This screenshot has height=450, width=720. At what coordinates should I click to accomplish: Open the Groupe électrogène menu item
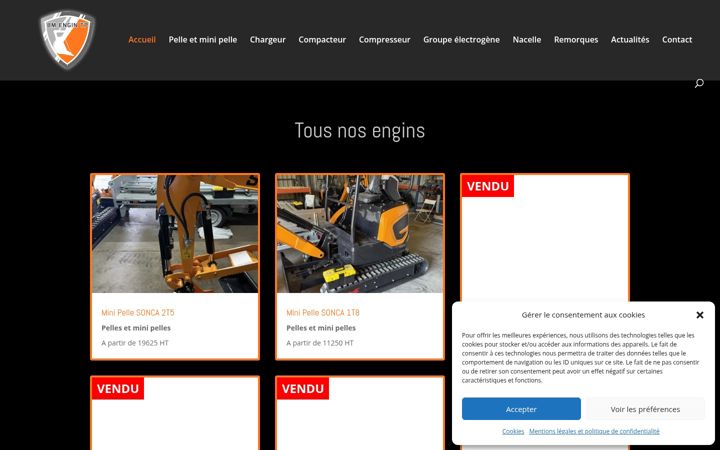pyautogui.click(x=461, y=39)
